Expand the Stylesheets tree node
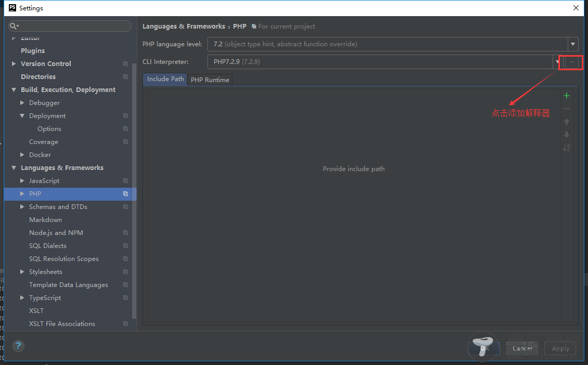The width and height of the screenshot is (588, 365). click(x=22, y=271)
